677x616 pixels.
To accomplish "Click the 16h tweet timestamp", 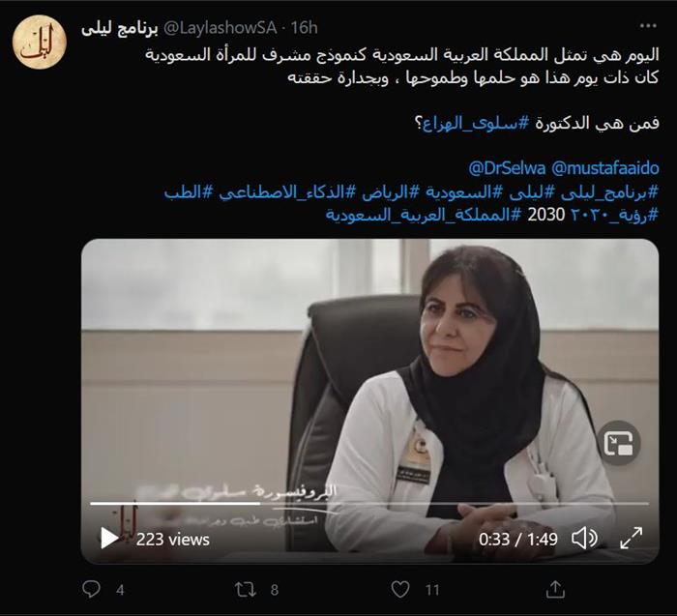I will pyautogui.click(x=305, y=28).
